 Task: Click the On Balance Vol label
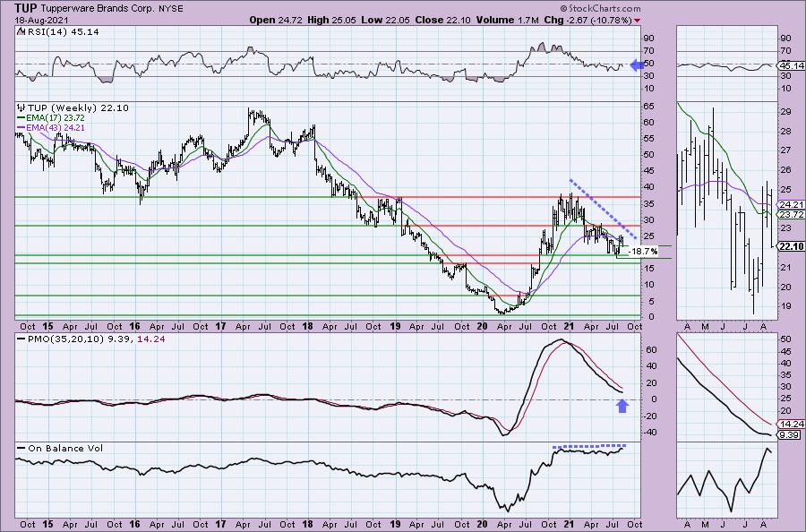coord(65,448)
